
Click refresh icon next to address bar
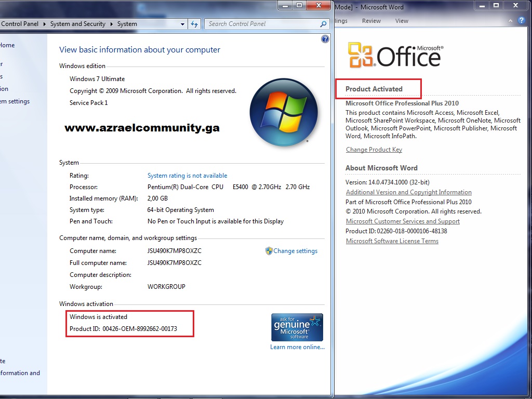pos(194,24)
